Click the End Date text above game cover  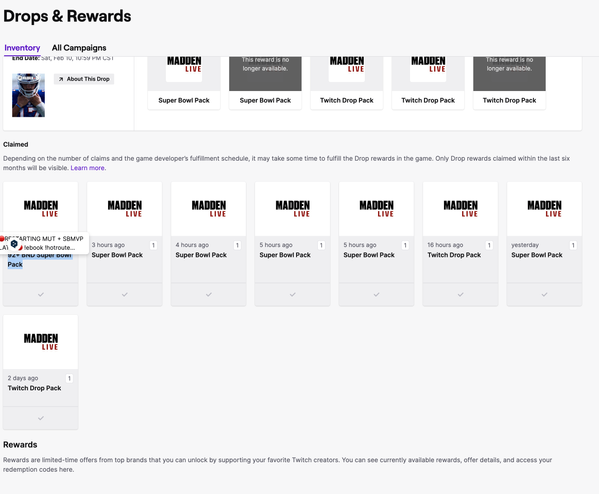click(x=63, y=58)
